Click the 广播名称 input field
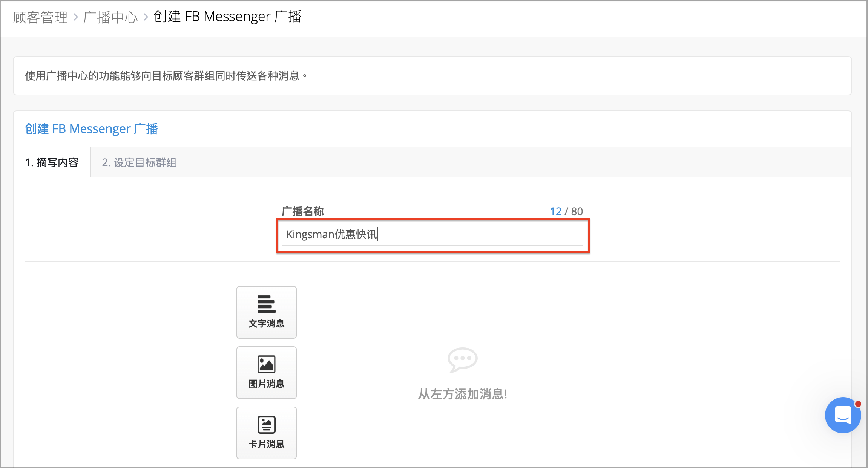Viewport: 868px width, 468px height. tap(432, 234)
